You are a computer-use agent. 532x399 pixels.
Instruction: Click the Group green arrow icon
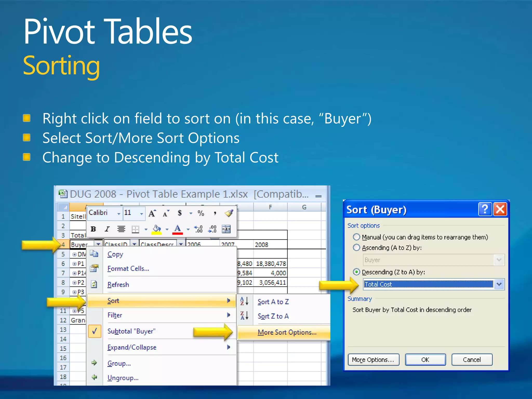tap(94, 363)
